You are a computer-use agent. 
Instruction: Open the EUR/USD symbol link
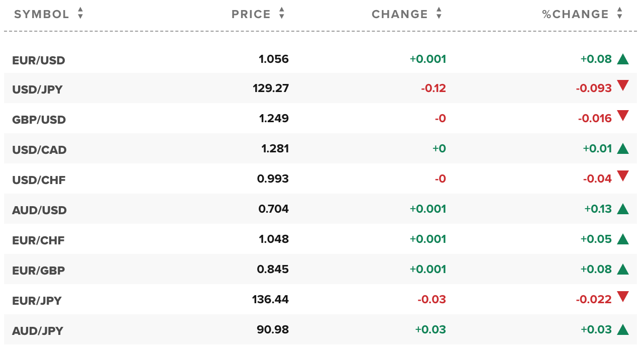[x=39, y=61]
